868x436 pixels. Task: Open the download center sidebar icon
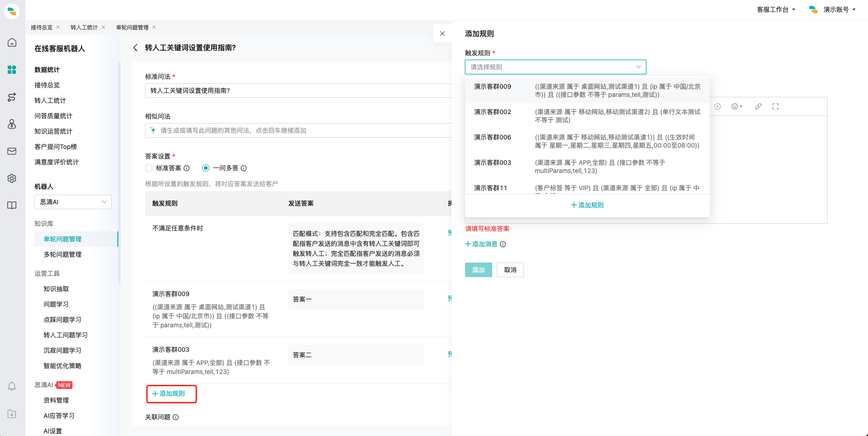pos(12,414)
